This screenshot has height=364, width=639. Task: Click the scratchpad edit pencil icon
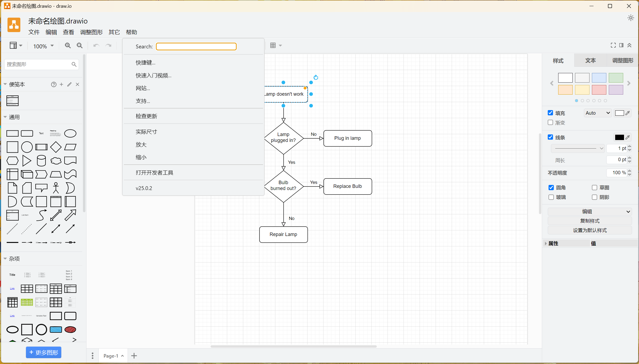tap(69, 84)
